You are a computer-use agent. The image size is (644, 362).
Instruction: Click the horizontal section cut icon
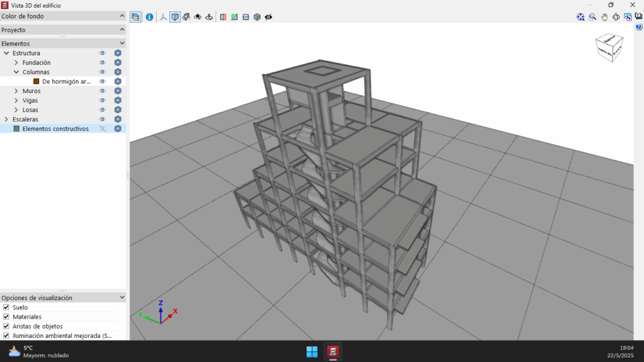(x=246, y=17)
